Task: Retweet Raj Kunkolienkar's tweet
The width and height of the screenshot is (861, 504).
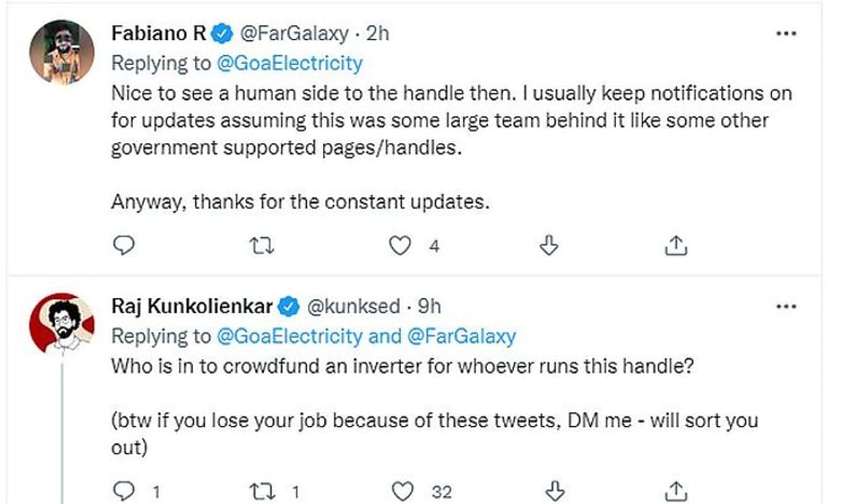Action: click(x=263, y=492)
